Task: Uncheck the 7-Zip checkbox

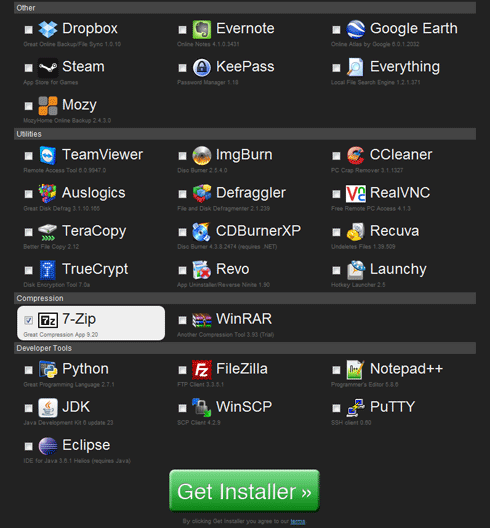Action: 29,320
